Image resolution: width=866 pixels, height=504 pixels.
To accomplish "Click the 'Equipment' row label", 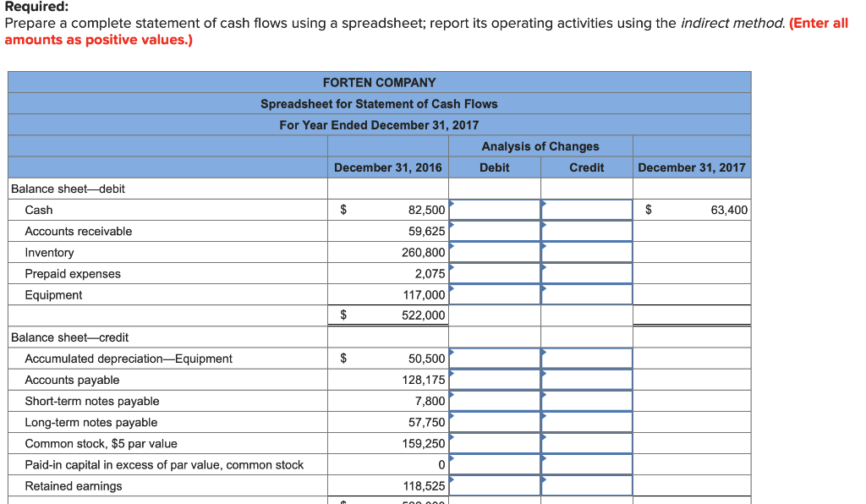I will tap(53, 295).
